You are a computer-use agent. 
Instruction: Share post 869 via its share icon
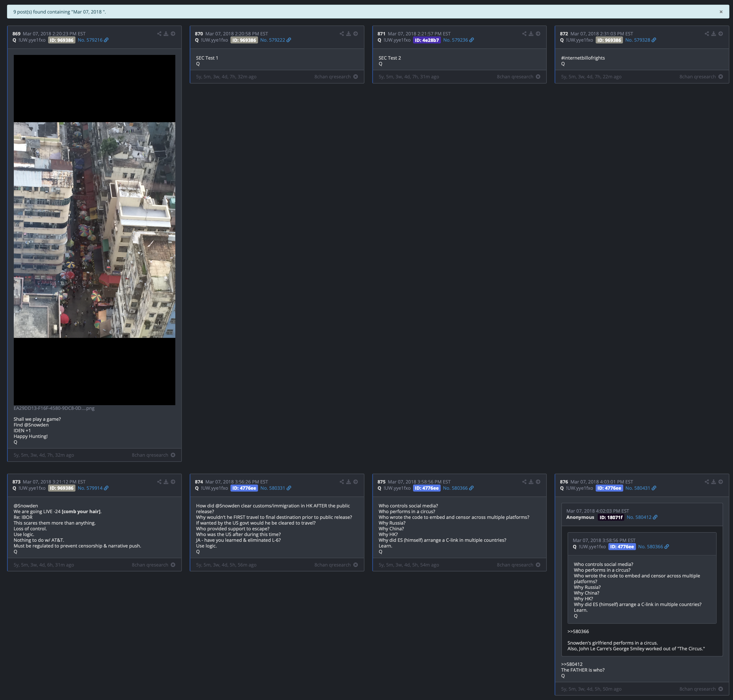[x=159, y=34]
